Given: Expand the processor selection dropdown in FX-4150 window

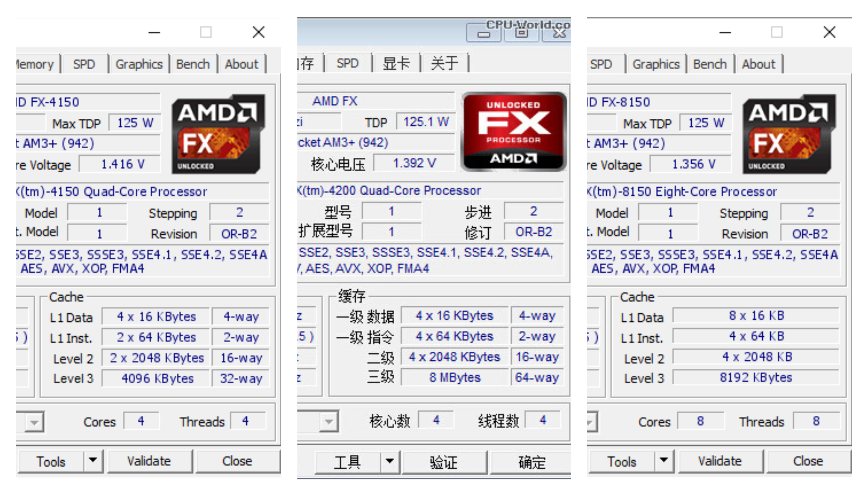Looking at the screenshot, I should coord(34,422).
